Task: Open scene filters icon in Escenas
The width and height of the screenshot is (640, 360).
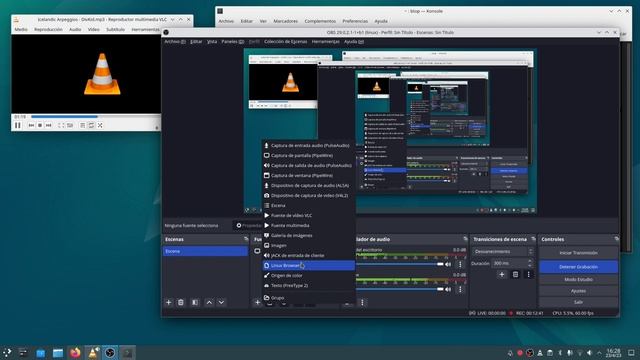Action: tap(195, 302)
